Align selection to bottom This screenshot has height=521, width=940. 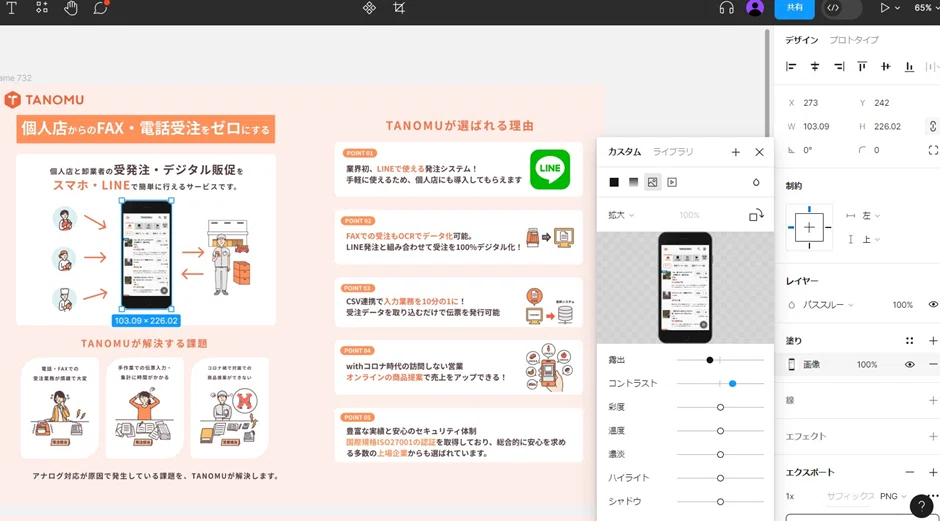[909, 67]
